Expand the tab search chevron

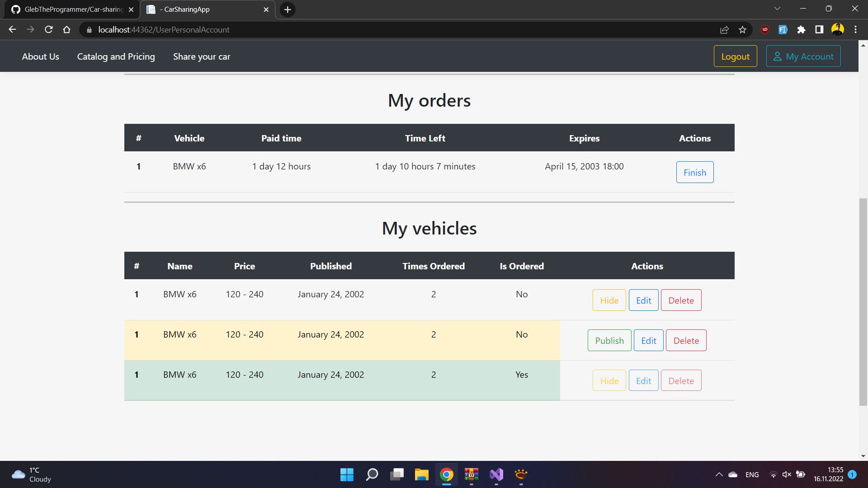coord(777,9)
